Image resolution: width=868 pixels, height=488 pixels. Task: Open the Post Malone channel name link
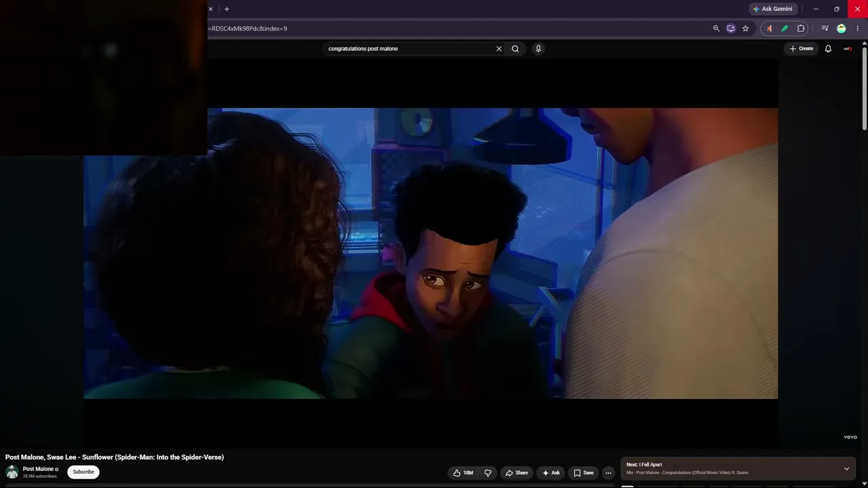click(x=38, y=469)
